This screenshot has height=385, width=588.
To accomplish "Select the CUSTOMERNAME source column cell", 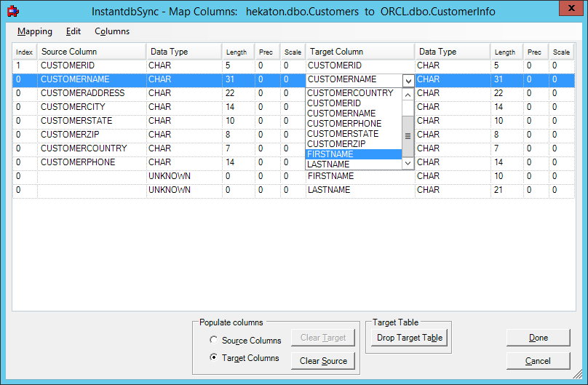I will [x=92, y=79].
